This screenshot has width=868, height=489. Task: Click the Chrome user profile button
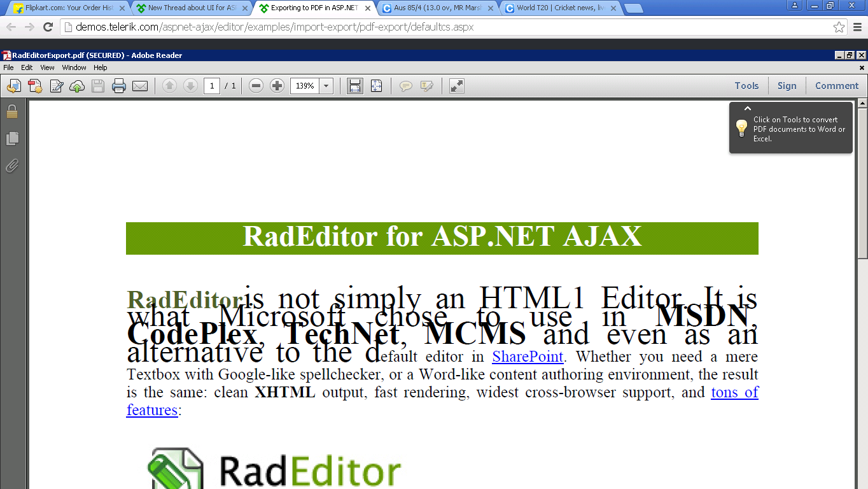tap(795, 5)
